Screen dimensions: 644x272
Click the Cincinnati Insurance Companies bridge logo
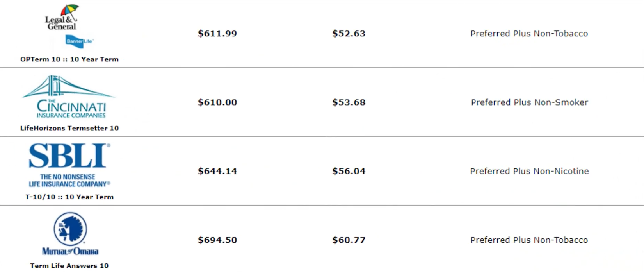pos(69,97)
